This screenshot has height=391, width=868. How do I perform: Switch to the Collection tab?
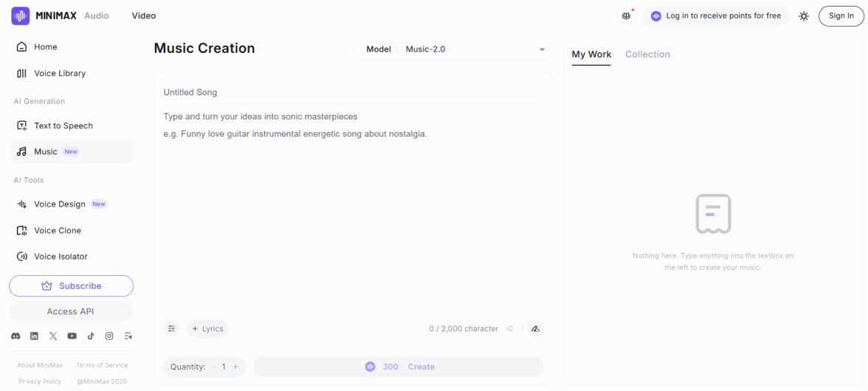point(647,55)
